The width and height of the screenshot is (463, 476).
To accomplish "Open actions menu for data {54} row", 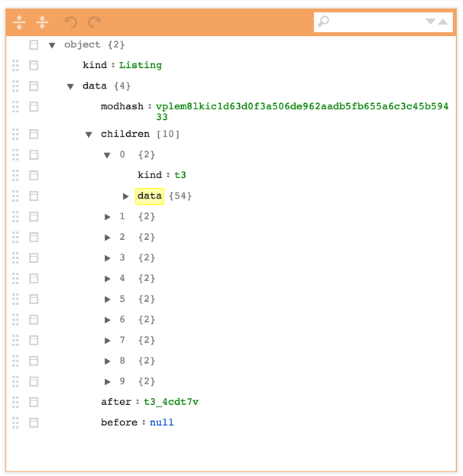I will click(34, 196).
